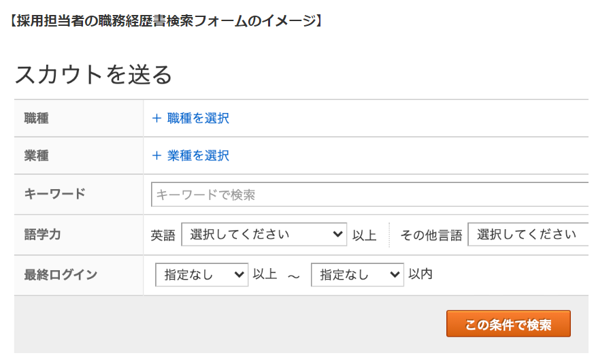
Task: Click the 英語 label in the 語学力 row
Action: 163,235
